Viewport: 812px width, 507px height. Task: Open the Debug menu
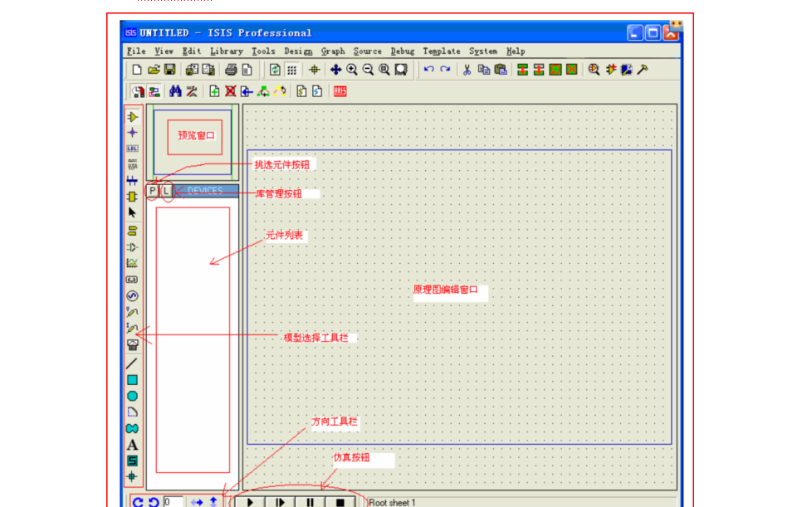[x=402, y=51]
